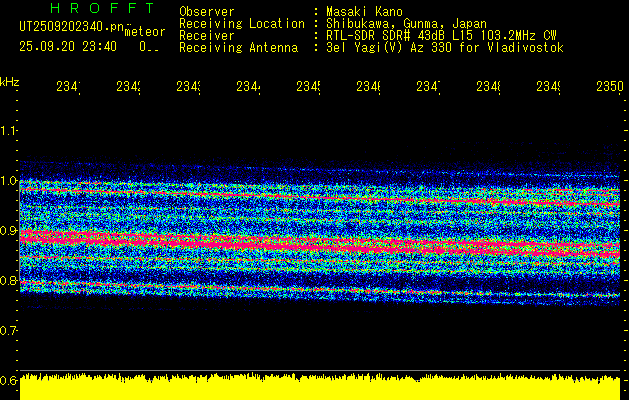Screen dimensions: 629x400
Task: Click the 2346 time axis marker
Action: pos(369,87)
